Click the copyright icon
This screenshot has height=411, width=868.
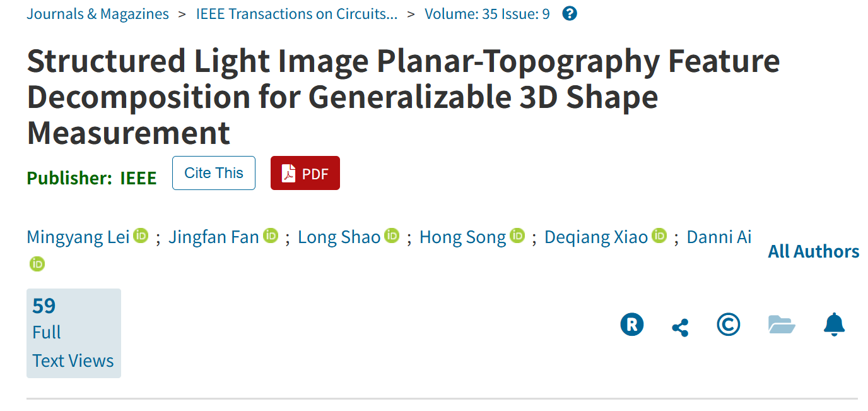tap(728, 325)
